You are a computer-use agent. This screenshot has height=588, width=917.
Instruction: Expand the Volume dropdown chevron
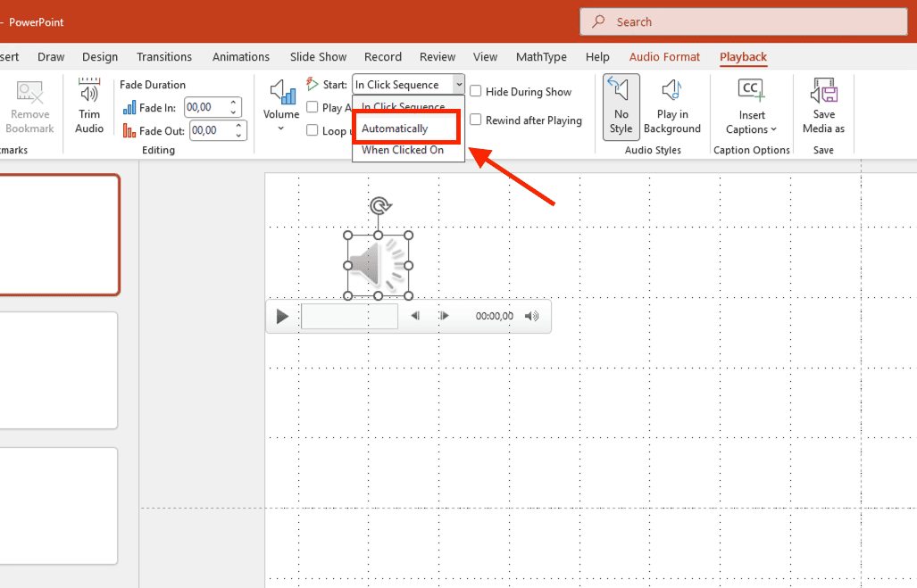coord(281,128)
